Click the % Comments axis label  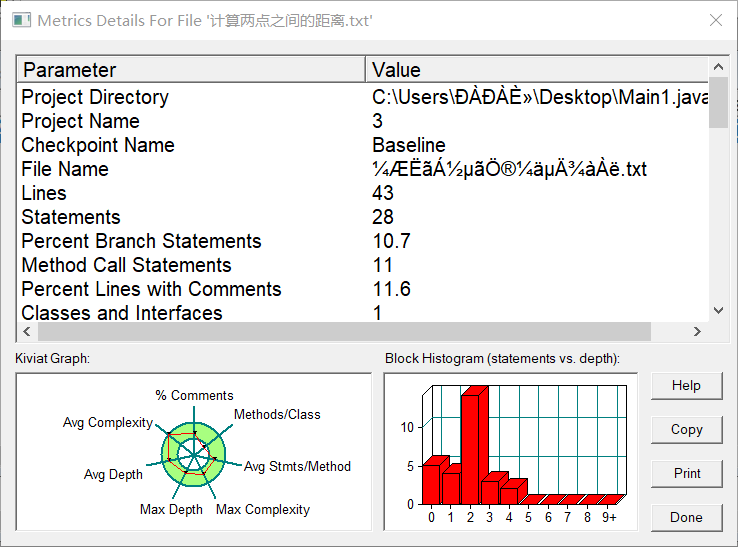click(194, 395)
